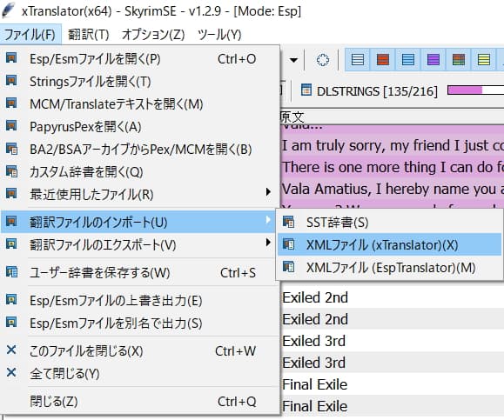Click icon beside カスタム辞書を開く
This screenshot has width=504, height=420.
[x=11, y=171]
